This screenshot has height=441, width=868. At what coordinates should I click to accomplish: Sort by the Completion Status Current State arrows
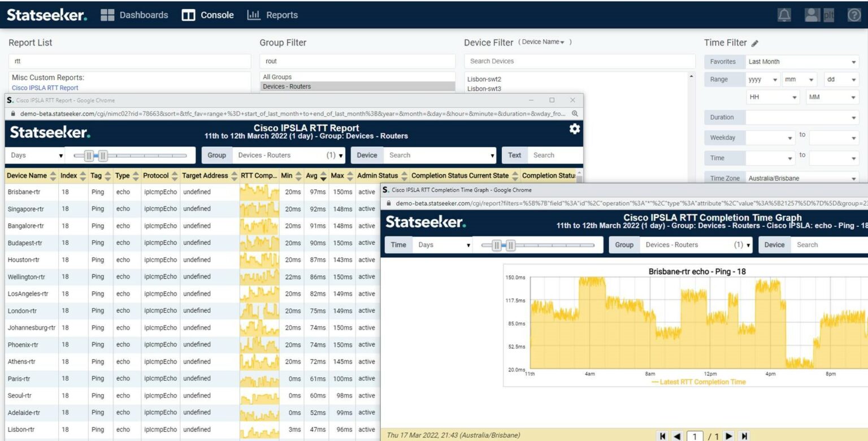pyautogui.click(x=515, y=176)
